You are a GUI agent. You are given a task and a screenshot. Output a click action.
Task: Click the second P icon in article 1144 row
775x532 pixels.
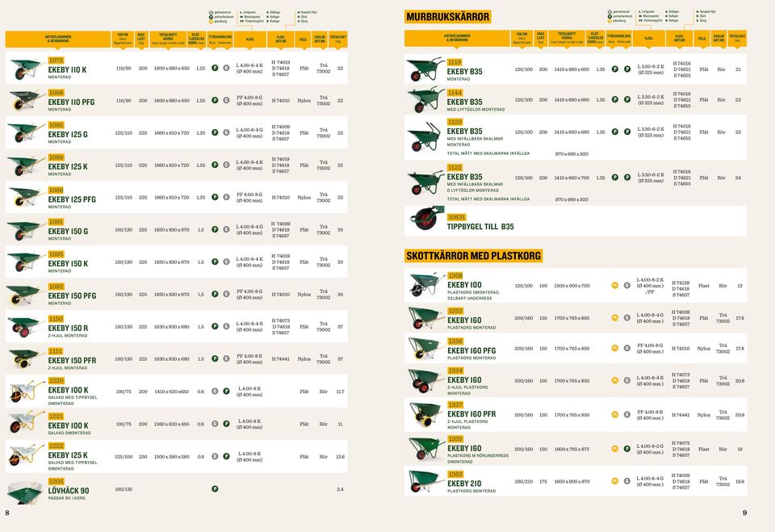(627, 99)
